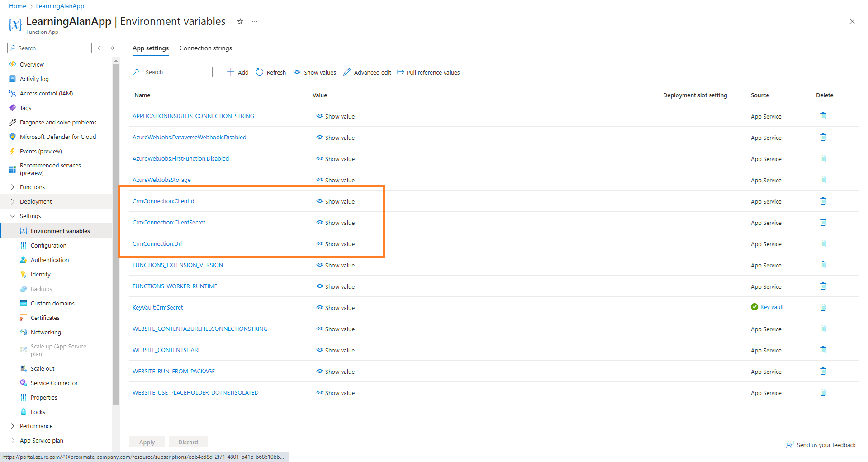Switch to the Connection strings tab

205,48
